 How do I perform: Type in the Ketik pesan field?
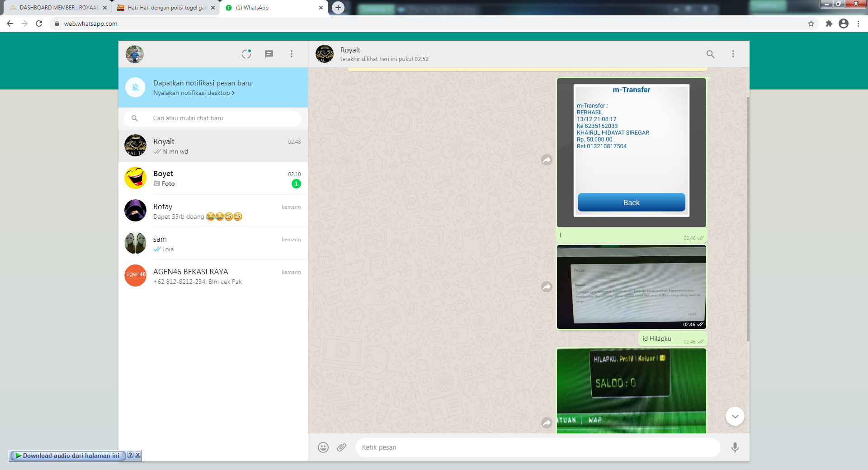point(537,447)
